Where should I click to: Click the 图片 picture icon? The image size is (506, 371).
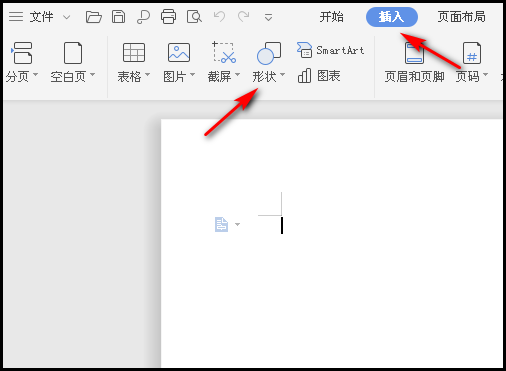coord(179,53)
